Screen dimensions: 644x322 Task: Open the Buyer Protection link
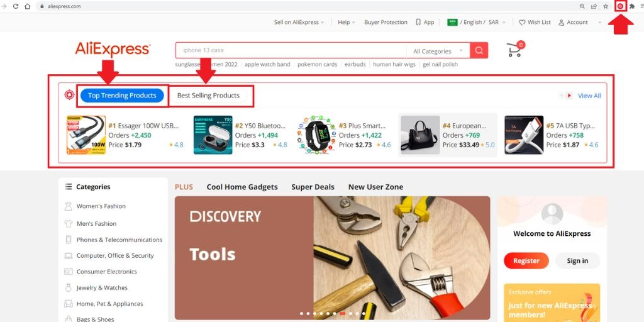[x=386, y=22]
